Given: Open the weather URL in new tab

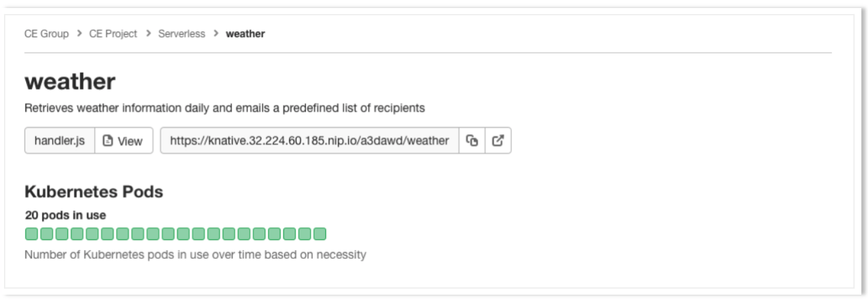Looking at the screenshot, I should point(498,141).
